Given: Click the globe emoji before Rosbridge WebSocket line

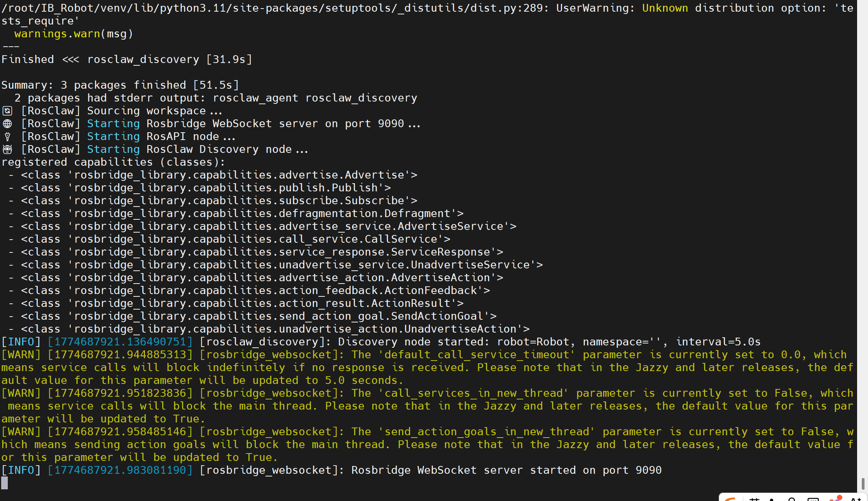Looking at the screenshot, I should pyautogui.click(x=7, y=124).
